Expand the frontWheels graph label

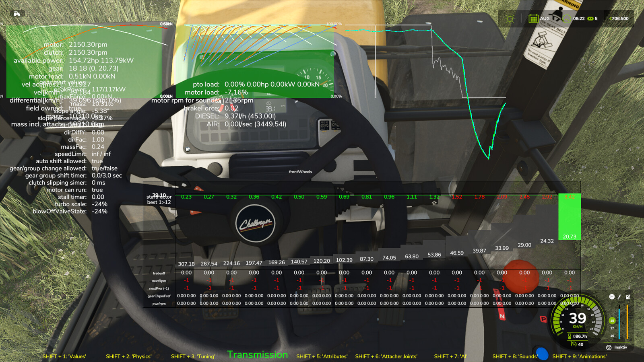300,172
